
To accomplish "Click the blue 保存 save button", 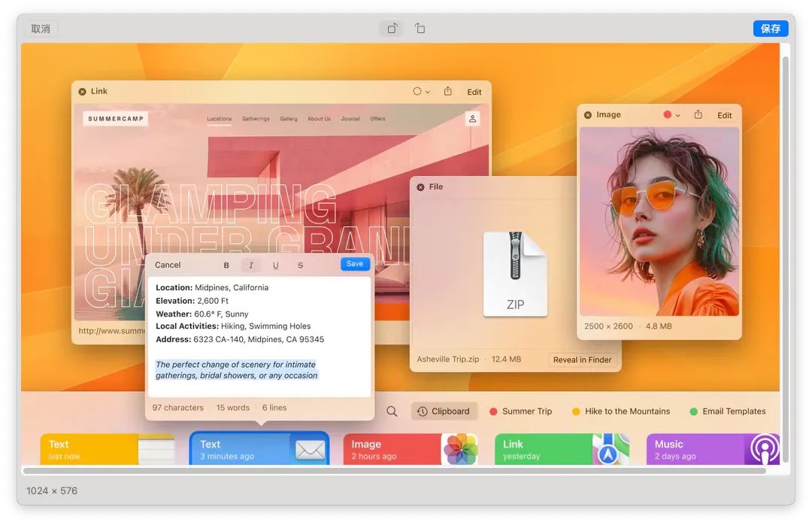I will (770, 29).
